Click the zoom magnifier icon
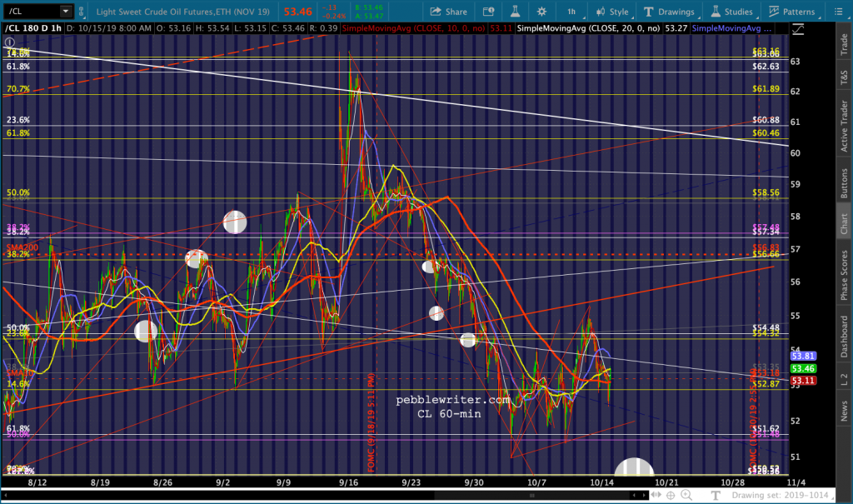 (686, 495)
